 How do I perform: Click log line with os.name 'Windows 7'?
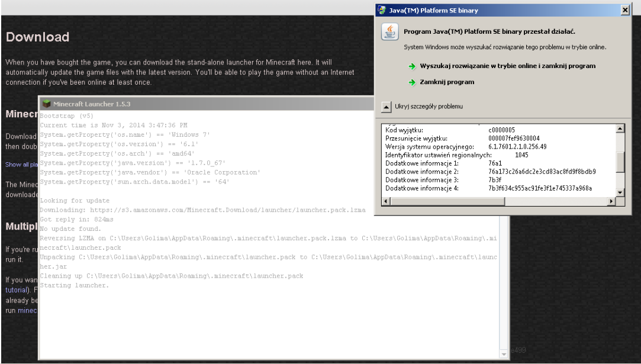(x=125, y=134)
